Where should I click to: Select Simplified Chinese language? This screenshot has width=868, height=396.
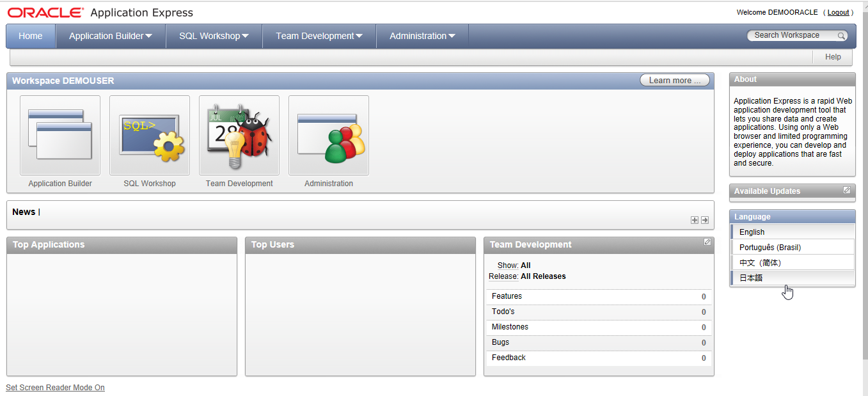tap(793, 262)
